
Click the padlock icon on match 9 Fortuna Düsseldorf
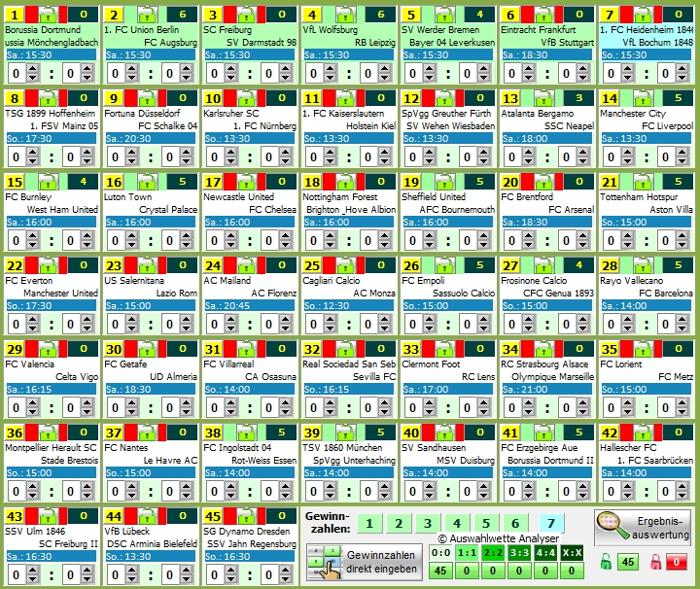click(147, 98)
